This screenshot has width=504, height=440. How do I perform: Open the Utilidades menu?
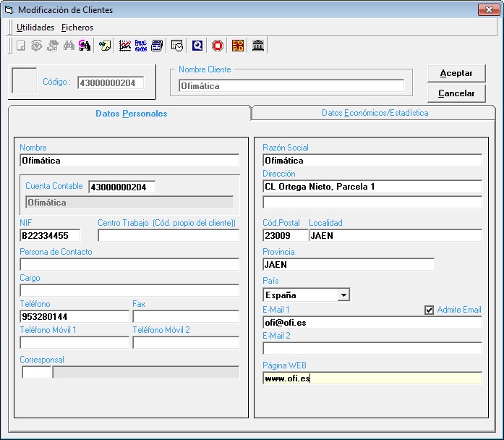pos(35,27)
